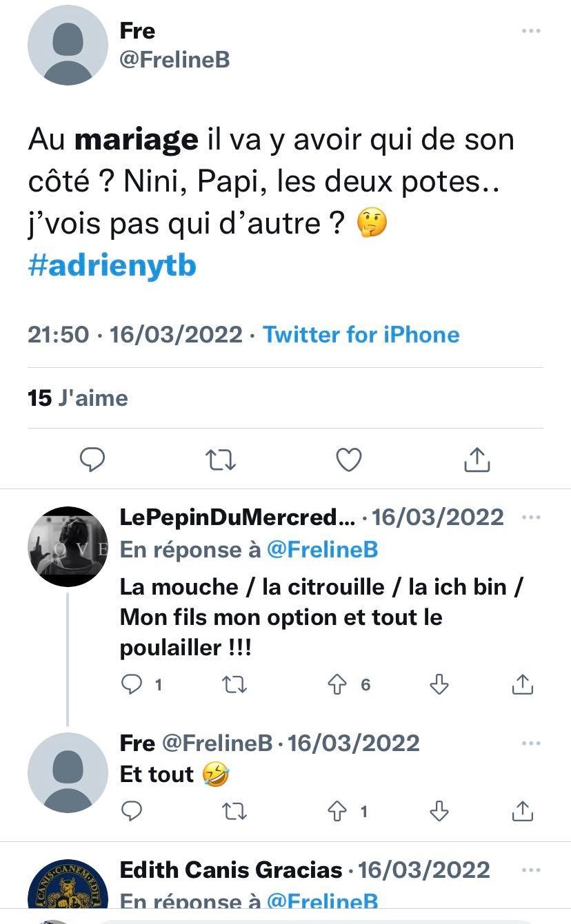Open more options on main tweet
The image size is (571, 924).
[x=530, y=31]
